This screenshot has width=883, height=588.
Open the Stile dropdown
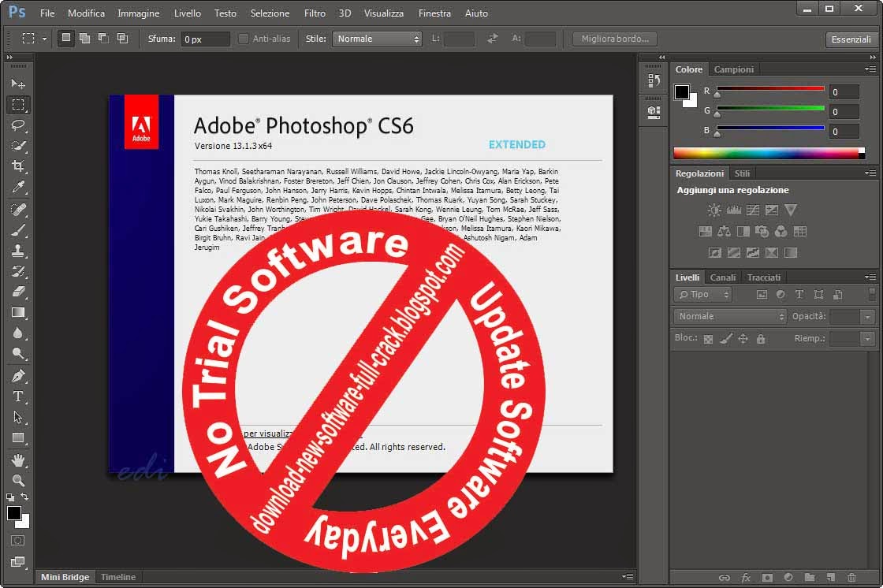click(x=377, y=39)
